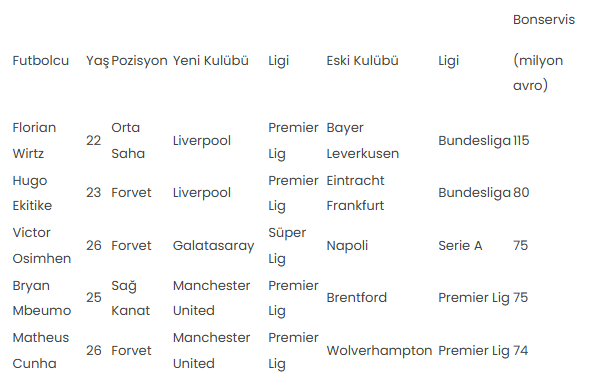
Task: Click the Hugo Ekitike player name
Action: (x=32, y=193)
